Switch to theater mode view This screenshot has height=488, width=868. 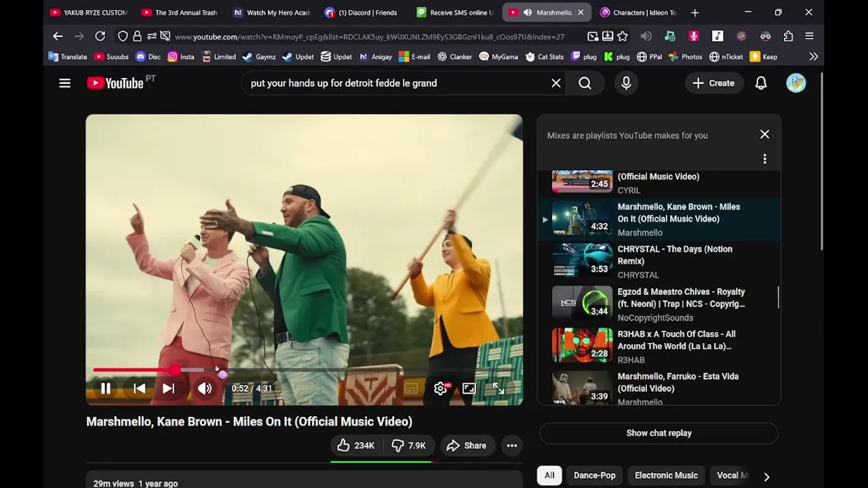point(469,388)
